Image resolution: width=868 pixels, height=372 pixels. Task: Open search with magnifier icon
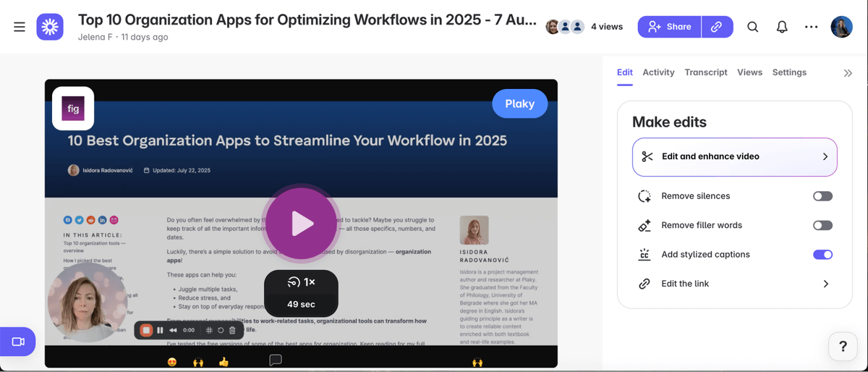coord(752,27)
